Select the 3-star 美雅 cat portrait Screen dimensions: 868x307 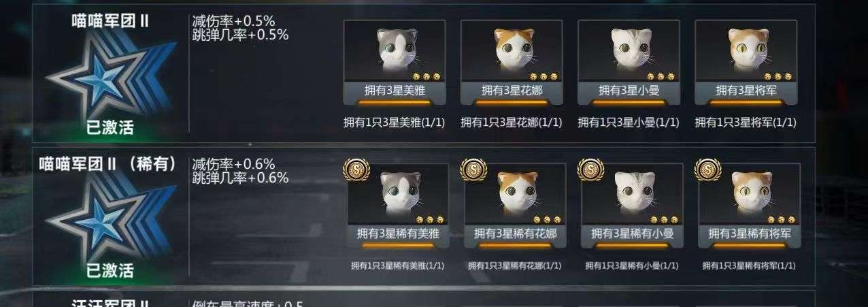click(395, 52)
